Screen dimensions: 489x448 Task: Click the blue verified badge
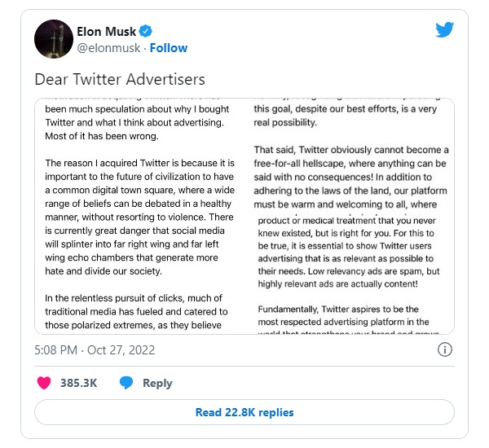(145, 32)
